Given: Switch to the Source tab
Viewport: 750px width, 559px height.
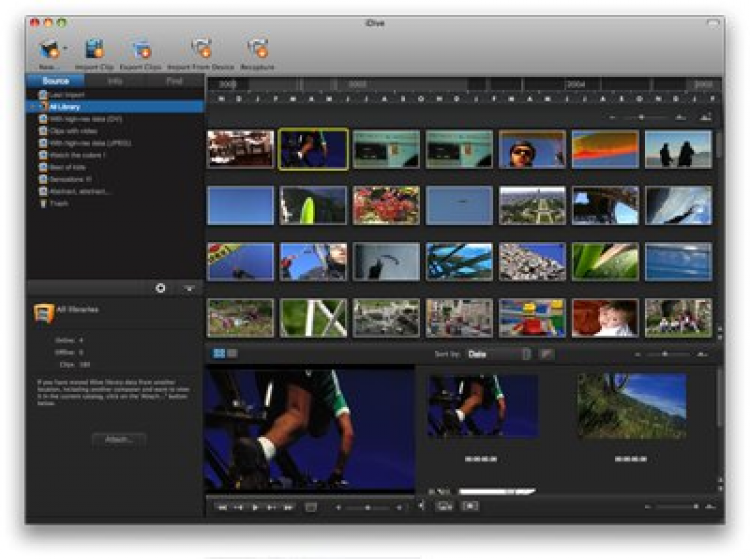Looking at the screenshot, I should click(55, 81).
